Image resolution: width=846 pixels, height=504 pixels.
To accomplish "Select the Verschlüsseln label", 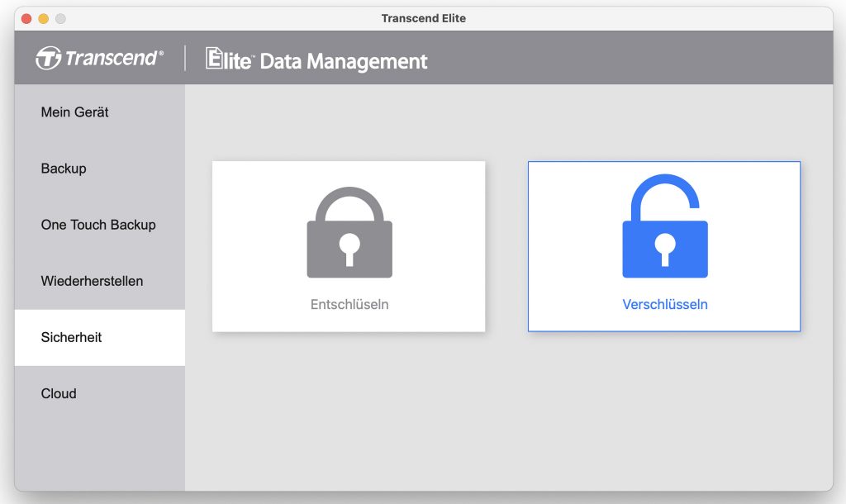I will (x=665, y=304).
